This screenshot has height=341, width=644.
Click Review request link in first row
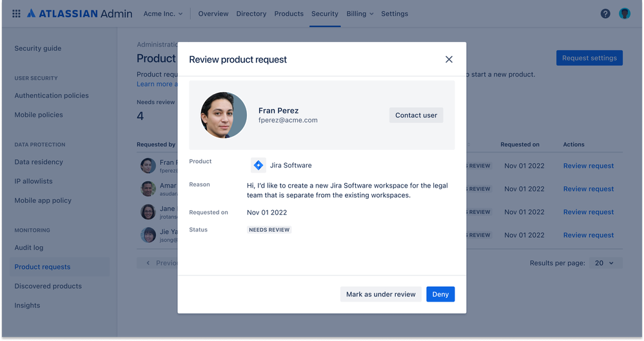[588, 166]
